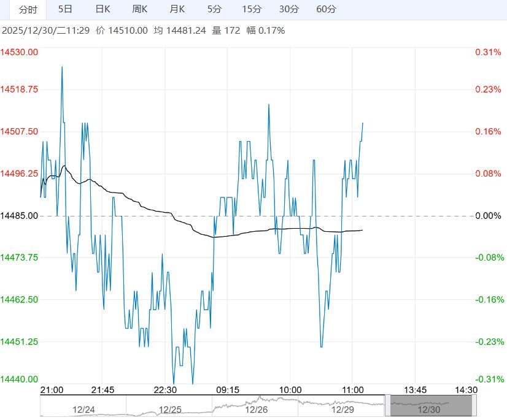Open the 日K daily candlestick tab
The width and height of the screenshot is (507, 420).
103,9
